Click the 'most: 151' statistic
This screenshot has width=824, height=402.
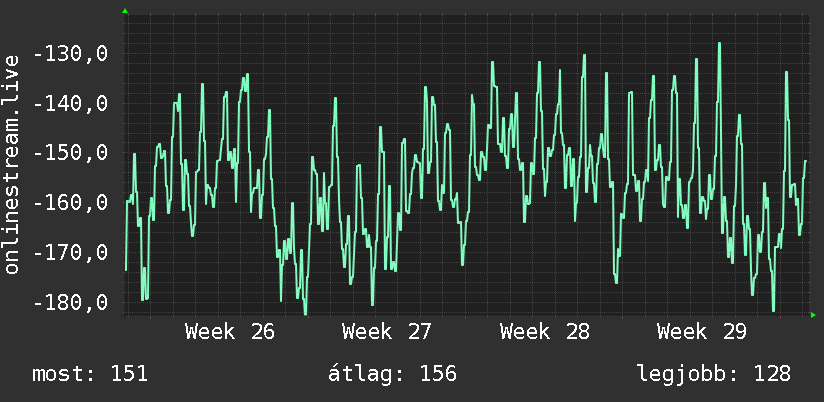[90, 374]
